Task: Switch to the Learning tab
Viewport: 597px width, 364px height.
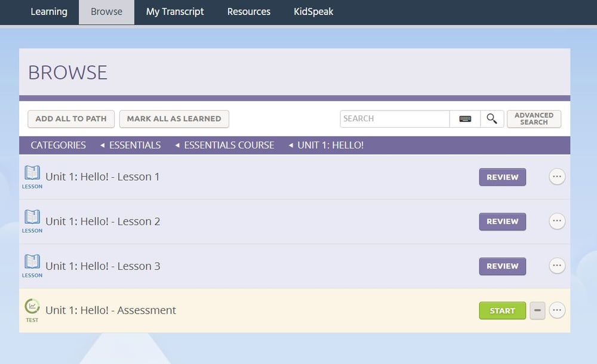Action: tap(49, 11)
